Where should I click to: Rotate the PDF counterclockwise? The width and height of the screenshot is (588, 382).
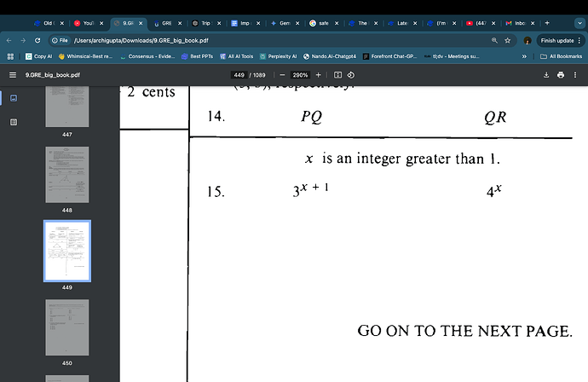point(350,75)
